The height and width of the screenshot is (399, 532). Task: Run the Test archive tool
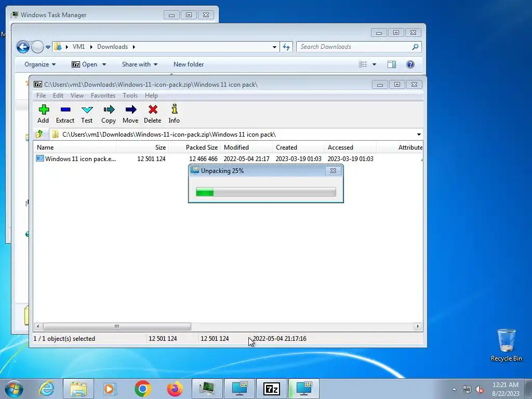(x=87, y=114)
